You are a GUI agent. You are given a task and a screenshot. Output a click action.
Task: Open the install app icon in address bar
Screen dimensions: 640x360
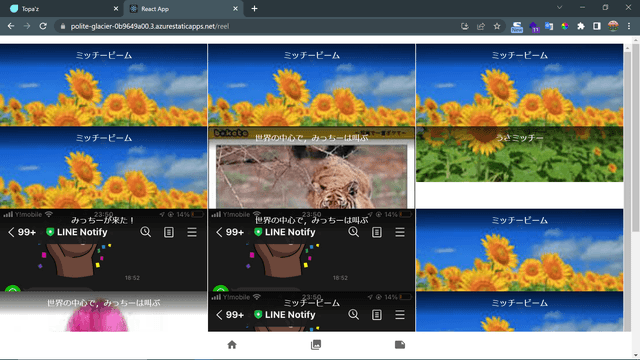464,26
